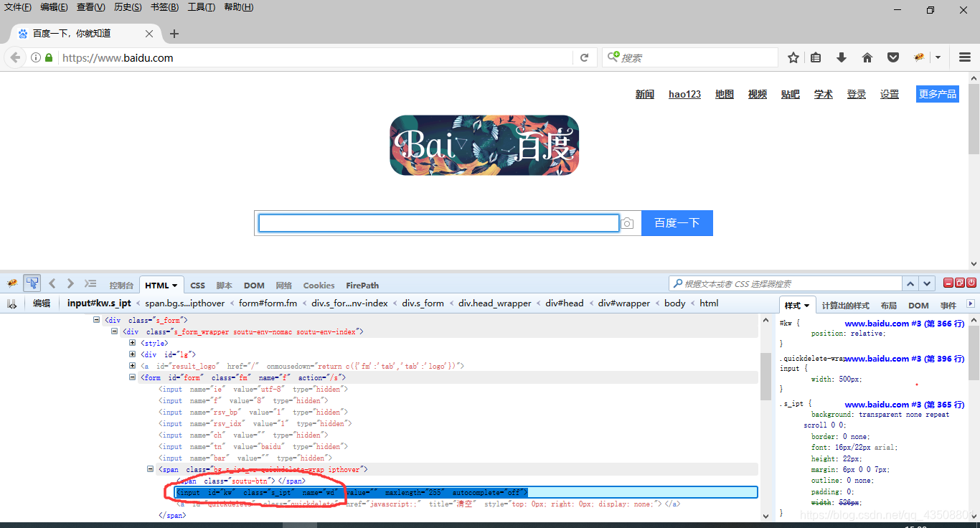Select form#form.fm in breadcrumb path
The image size is (980, 528).
click(268, 303)
